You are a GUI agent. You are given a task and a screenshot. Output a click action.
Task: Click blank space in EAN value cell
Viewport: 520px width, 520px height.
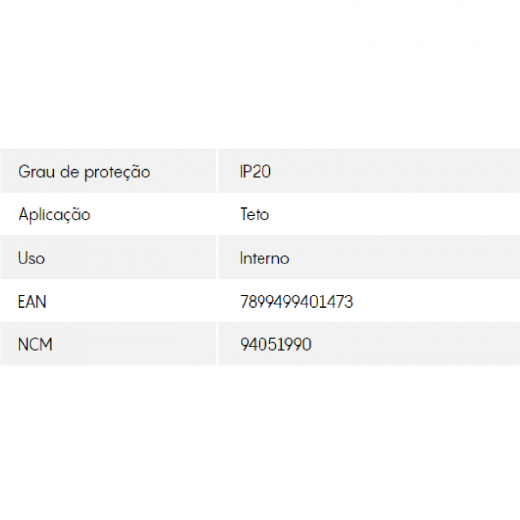[x=433, y=300]
